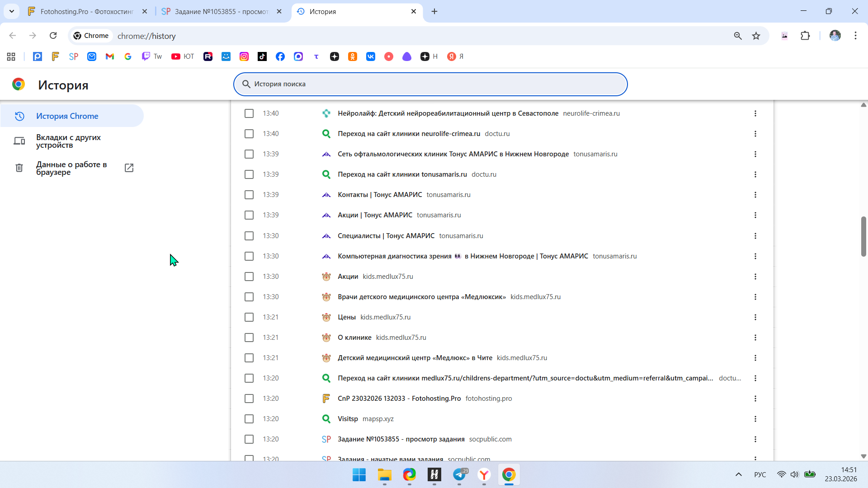
Task: Click the trash icon for browsing data
Action: (x=19, y=168)
